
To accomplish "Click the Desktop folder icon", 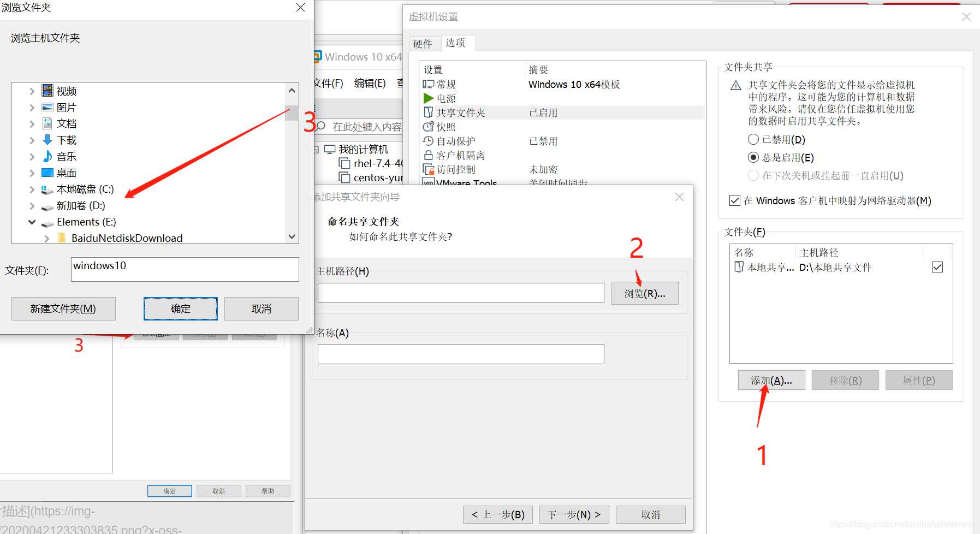I will coord(47,173).
